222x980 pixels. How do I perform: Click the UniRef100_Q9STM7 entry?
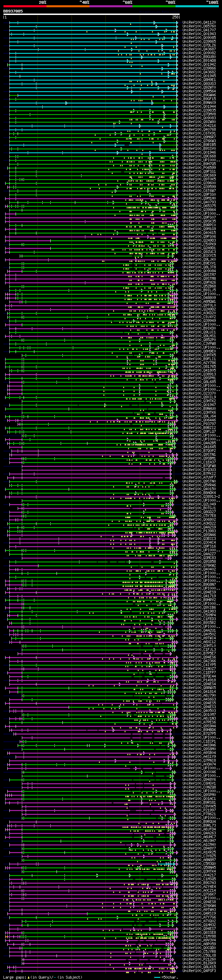[199, 275]
